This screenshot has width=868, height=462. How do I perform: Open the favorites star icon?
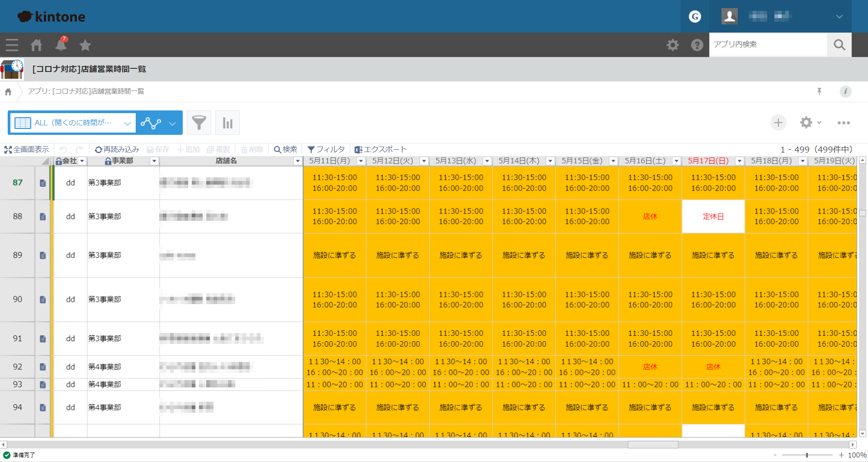tap(85, 45)
